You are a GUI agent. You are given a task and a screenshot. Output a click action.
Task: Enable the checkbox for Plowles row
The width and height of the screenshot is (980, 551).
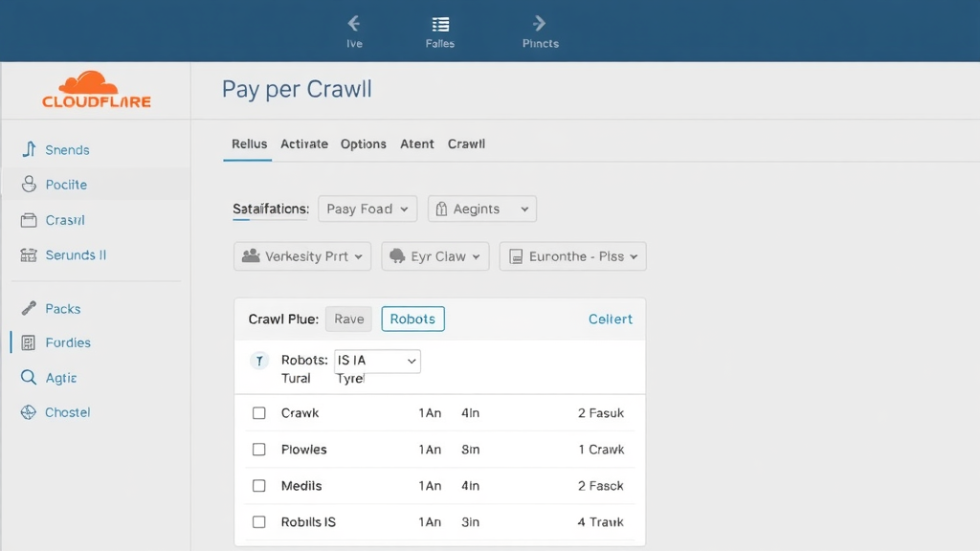[x=258, y=449]
